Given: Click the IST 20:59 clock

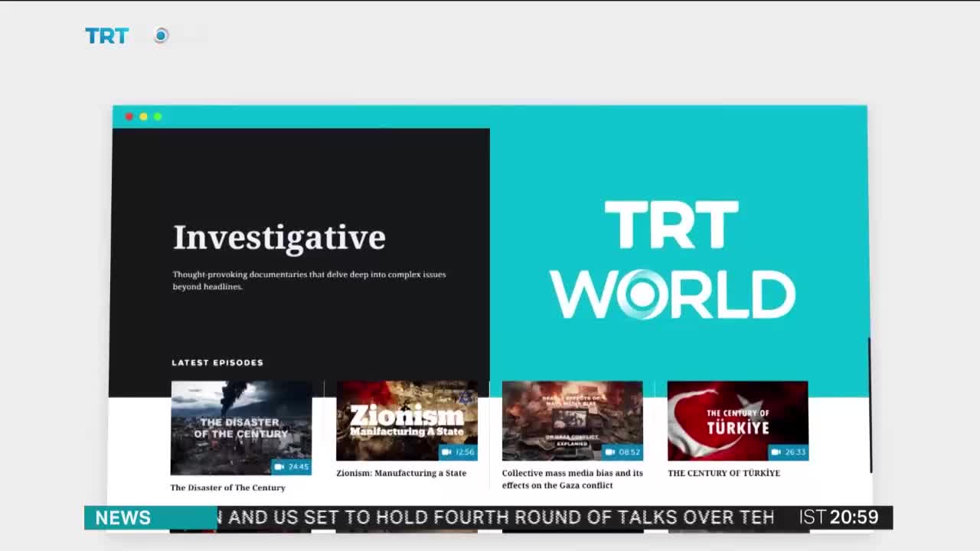Looking at the screenshot, I should [x=839, y=518].
